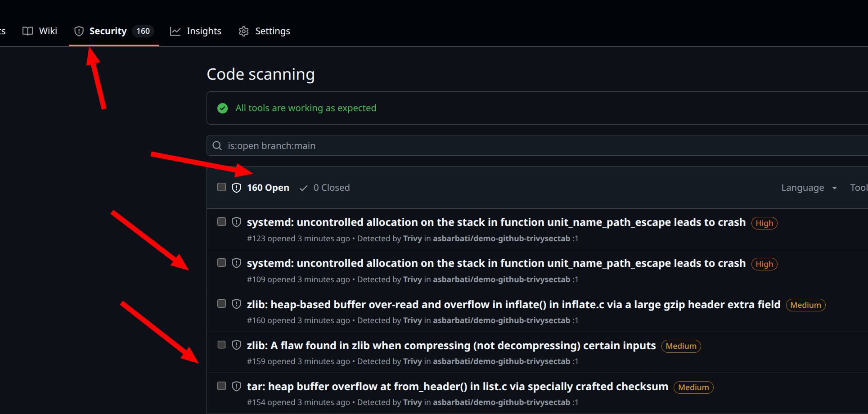Click the shield icon on the tar heap buffer alert
The width and height of the screenshot is (868, 414).
(x=236, y=386)
